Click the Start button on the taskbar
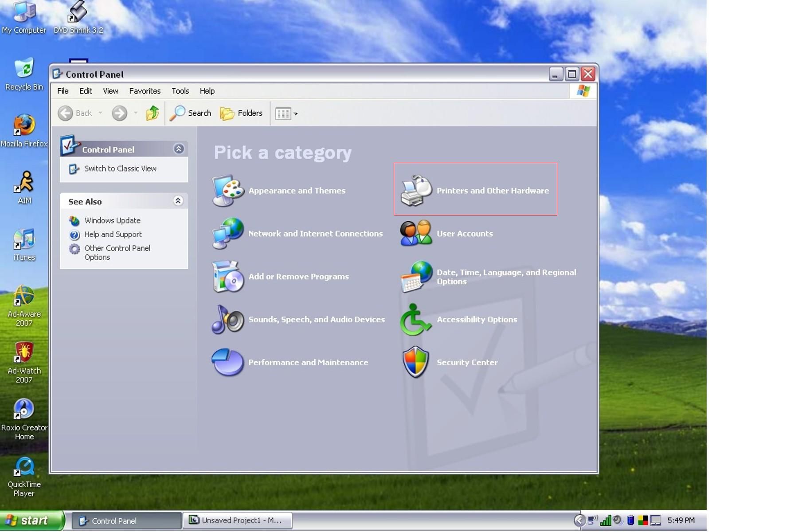 pyautogui.click(x=31, y=520)
